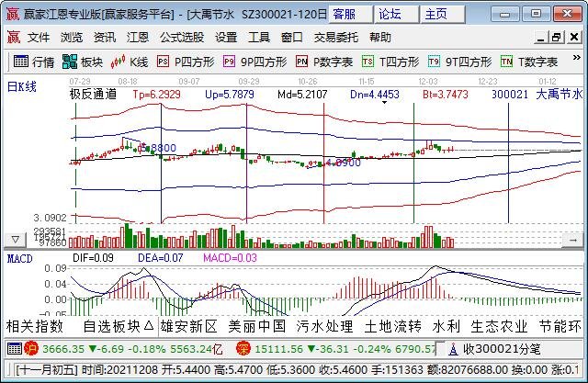Open the 窗口 menu
Screen dimensions: 588x383
pyautogui.click(x=292, y=37)
